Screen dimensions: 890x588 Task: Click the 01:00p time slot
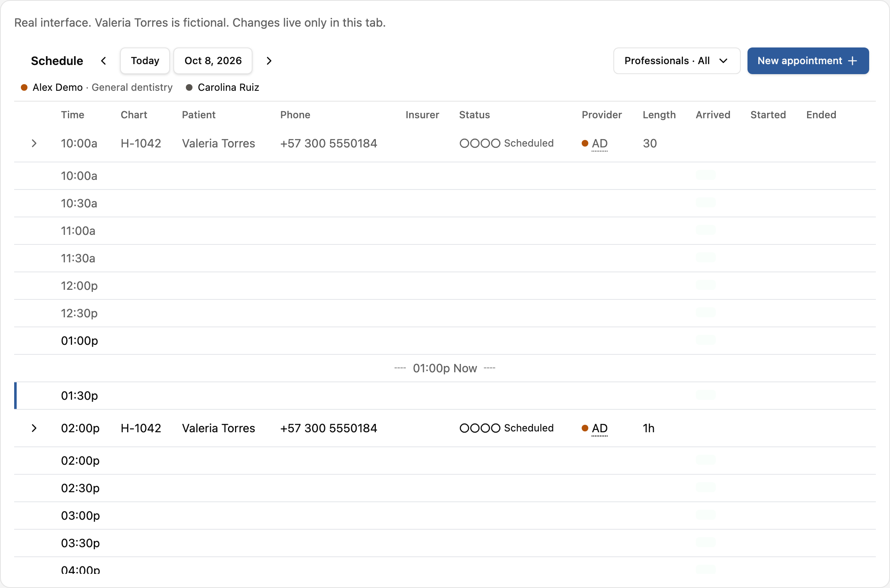[x=445, y=341]
